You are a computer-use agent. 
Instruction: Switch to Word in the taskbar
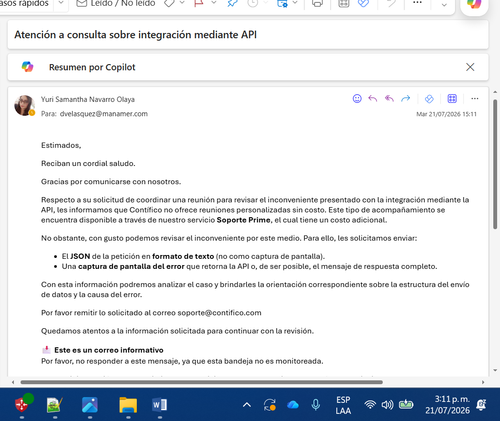click(160, 405)
